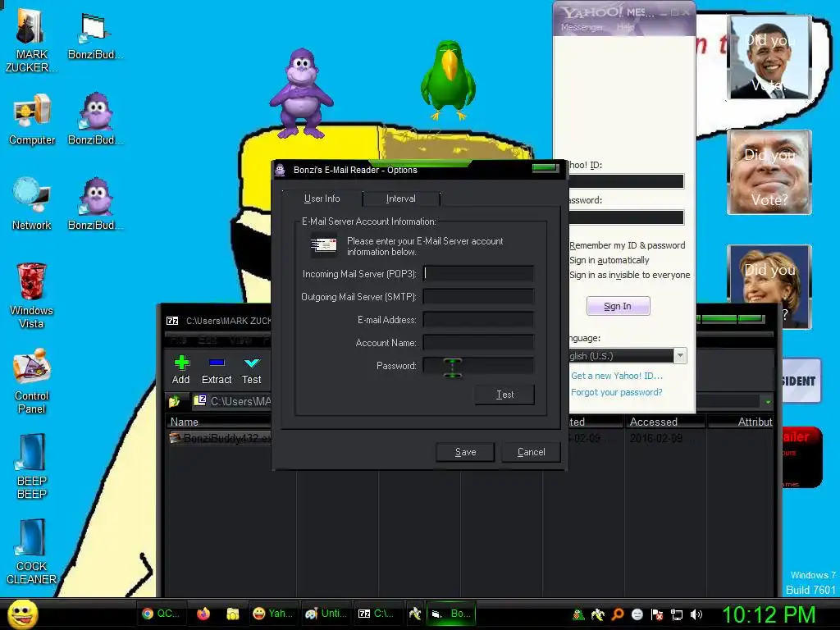The image size is (840, 630).
Task: Select the BonziBud icon beside the MARK ZUCKER folder
Action: click(x=95, y=38)
